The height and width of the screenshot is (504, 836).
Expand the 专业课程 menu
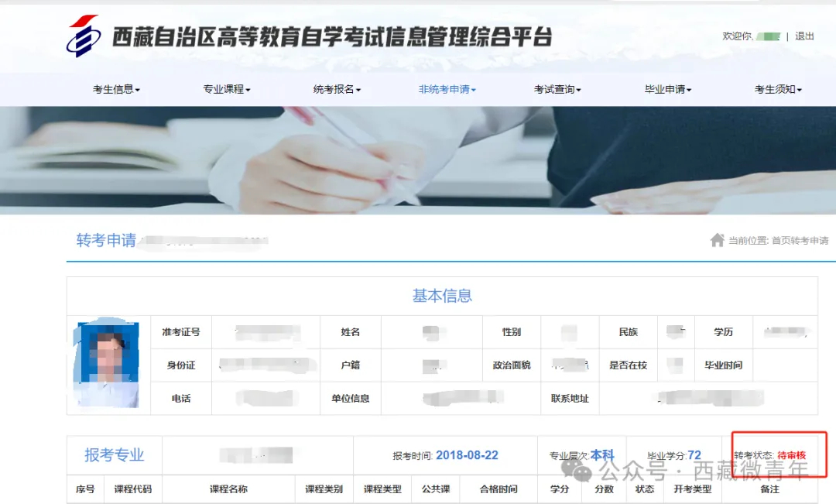click(x=226, y=89)
